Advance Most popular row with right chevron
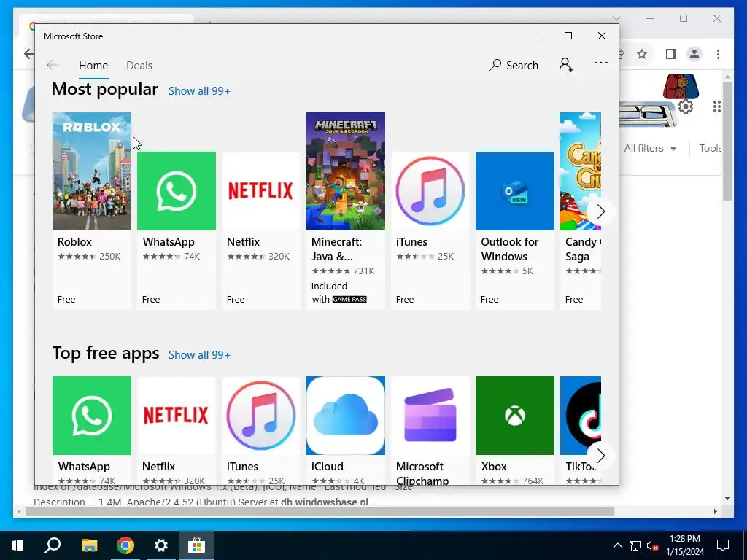This screenshot has width=747, height=560. [x=600, y=211]
